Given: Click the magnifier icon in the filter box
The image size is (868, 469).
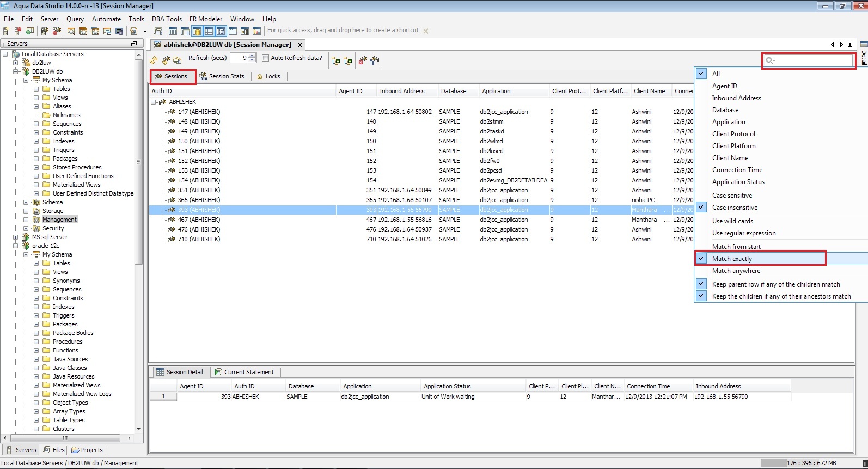Looking at the screenshot, I should coord(770,60).
